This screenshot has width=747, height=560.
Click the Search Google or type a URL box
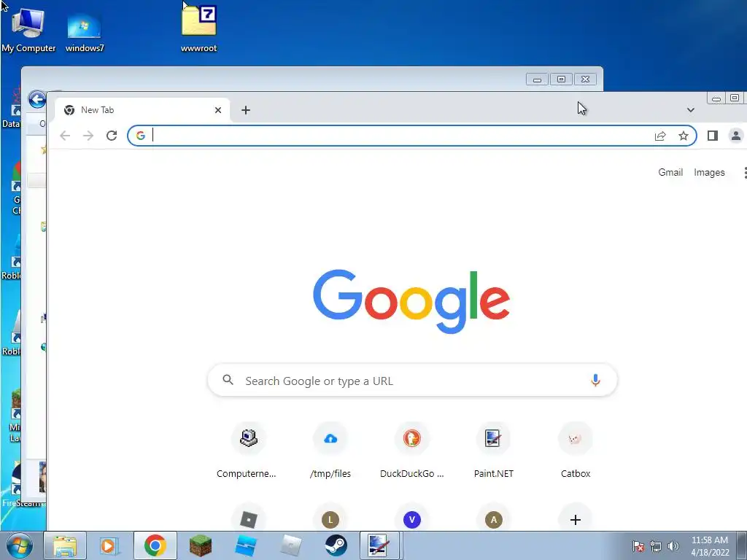coord(413,381)
